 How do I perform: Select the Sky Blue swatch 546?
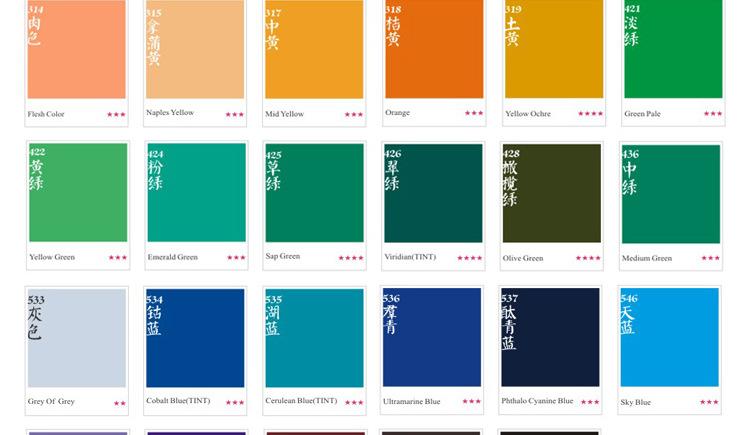[x=669, y=338]
